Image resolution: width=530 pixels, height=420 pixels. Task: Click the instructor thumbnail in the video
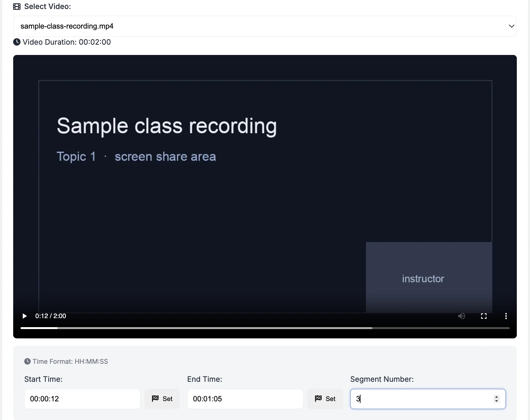[x=429, y=277]
